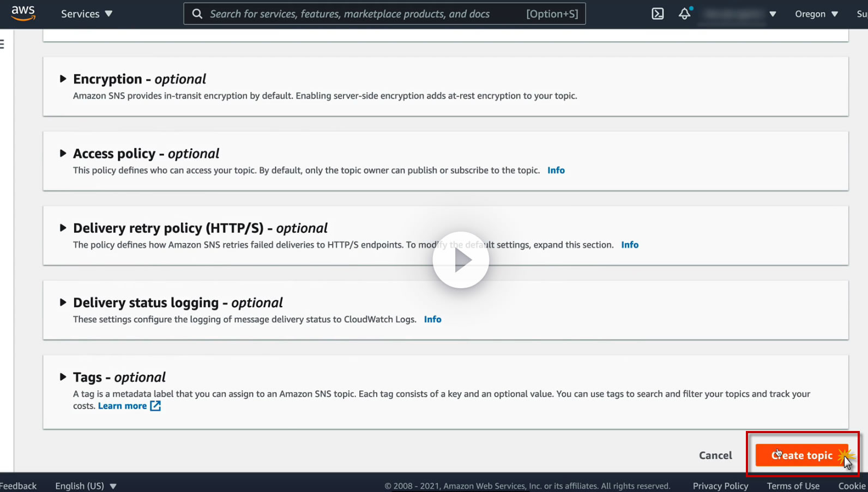The width and height of the screenshot is (868, 492).
Task: Open the side navigation hamburger menu
Action: (2, 44)
